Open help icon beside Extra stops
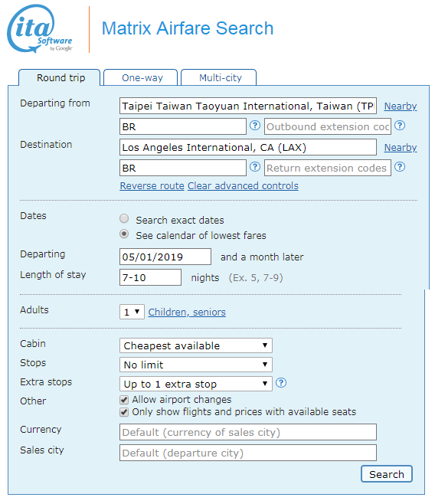 [x=281, y=383]
